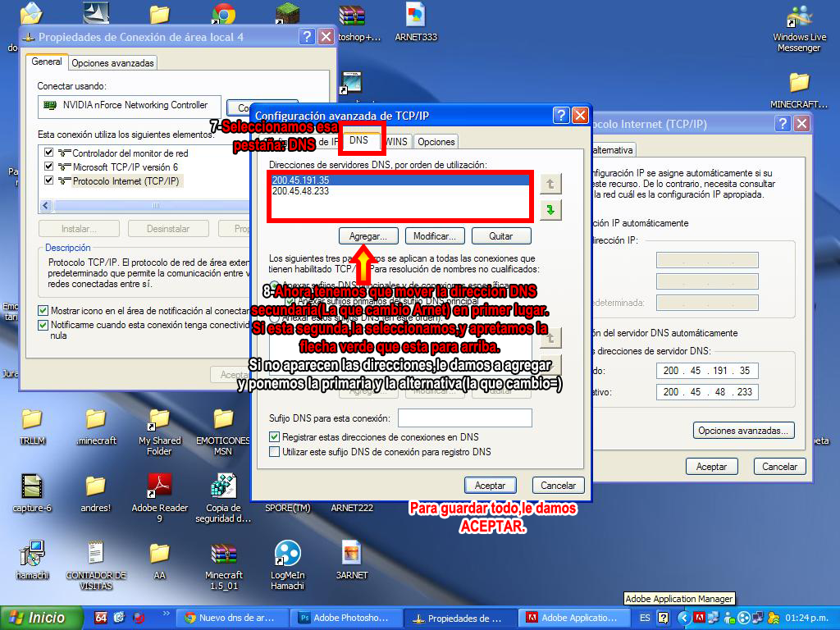Select DNS address 200.45.48.233 in list
840x630 pixels.
[399, 190]
